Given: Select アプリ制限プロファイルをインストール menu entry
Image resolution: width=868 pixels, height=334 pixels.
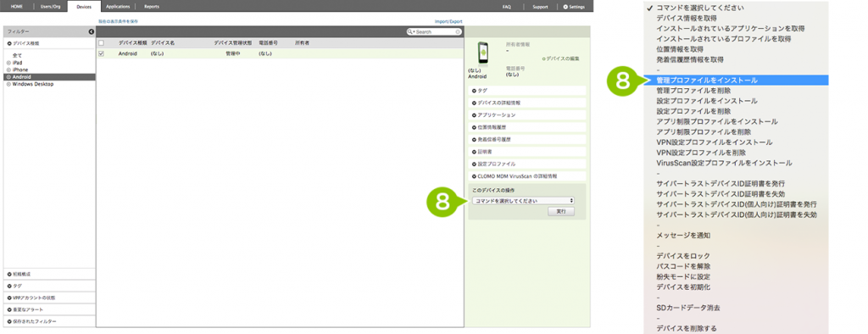Looking at the screenshot, I should [x=717, y=121].
